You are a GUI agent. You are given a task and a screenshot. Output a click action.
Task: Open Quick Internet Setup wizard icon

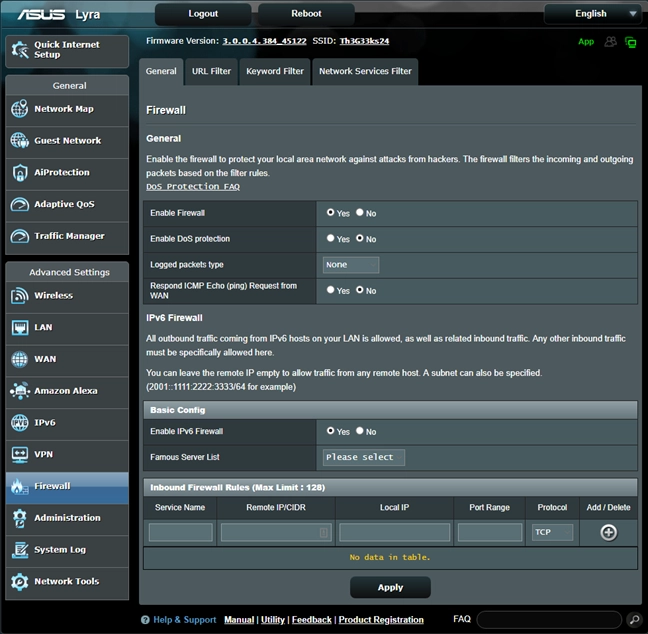click(20, 50)
